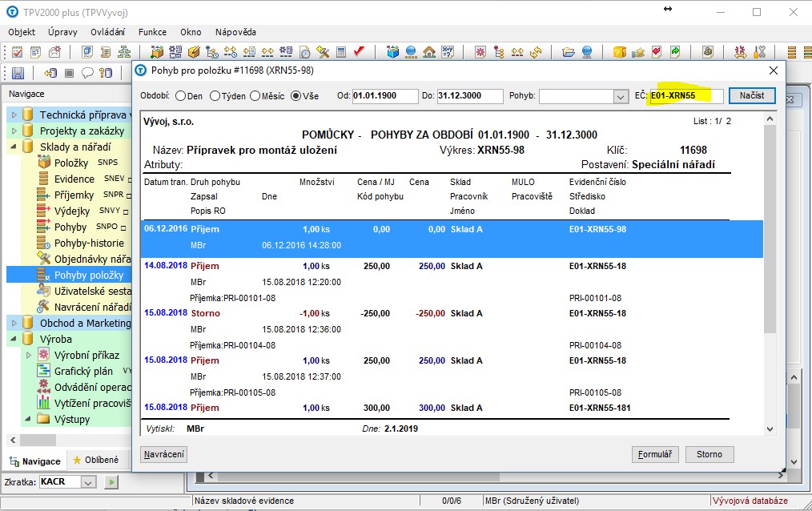Expand Výrobní příkaz tree node

[29, 355]
